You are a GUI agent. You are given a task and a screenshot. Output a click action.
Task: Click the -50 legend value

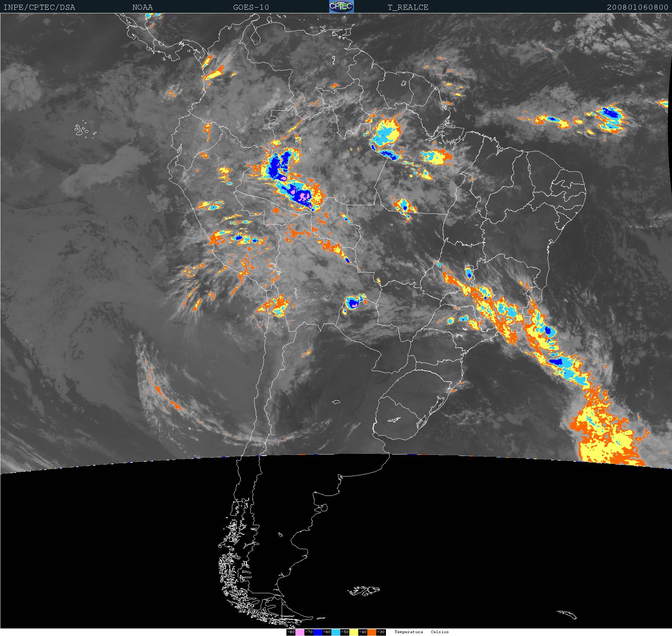point(345,632)
